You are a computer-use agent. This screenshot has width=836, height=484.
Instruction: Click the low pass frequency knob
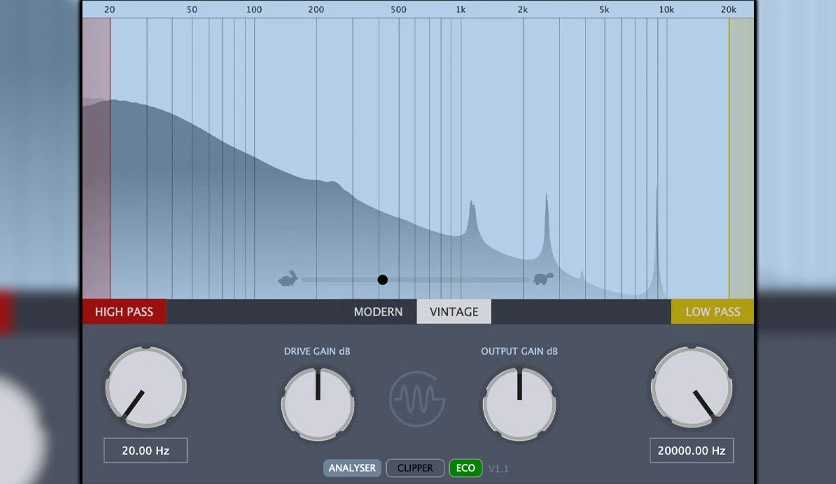click(692, 387)
